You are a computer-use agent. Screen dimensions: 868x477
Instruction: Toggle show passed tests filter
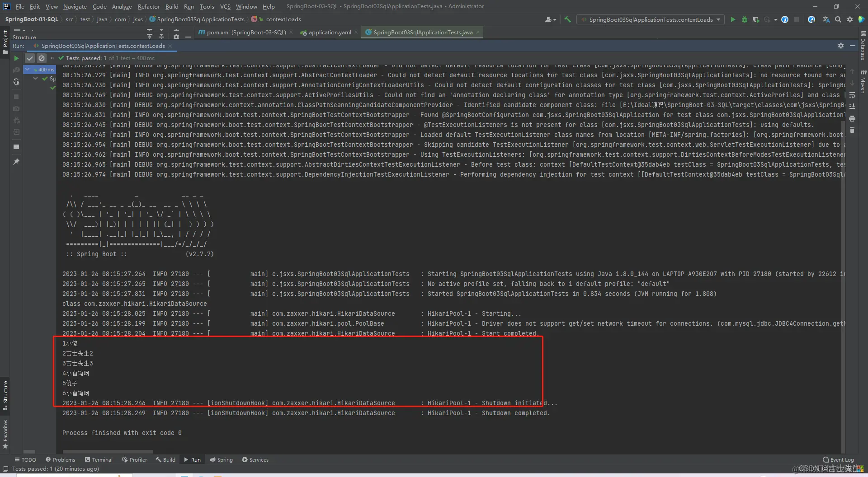(x=30, y=58)
